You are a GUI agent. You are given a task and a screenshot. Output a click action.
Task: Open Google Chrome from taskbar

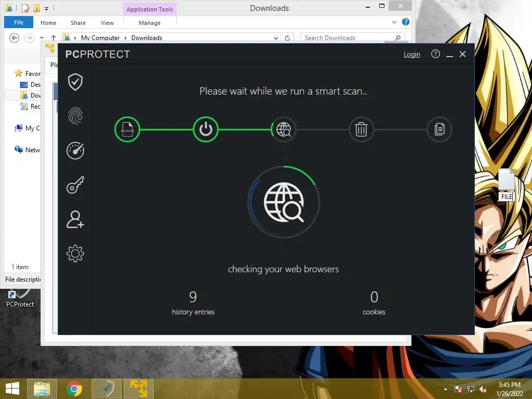pyautogui.click(x=74, y=389)
